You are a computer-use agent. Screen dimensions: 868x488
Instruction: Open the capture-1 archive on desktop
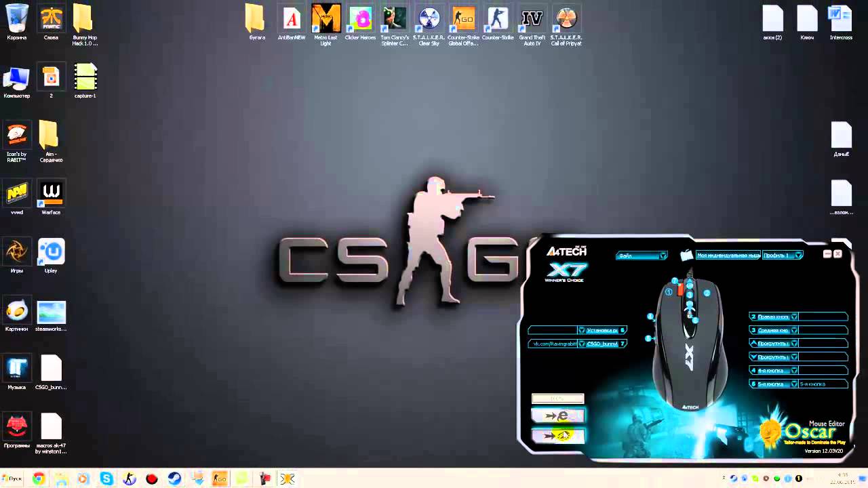coord(85,81)
